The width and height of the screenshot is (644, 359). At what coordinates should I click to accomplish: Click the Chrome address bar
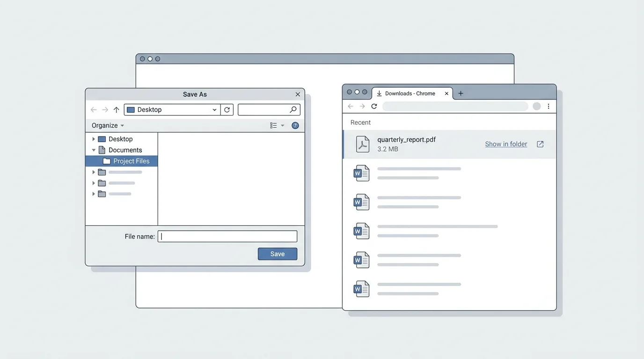[x=455, y=107]
